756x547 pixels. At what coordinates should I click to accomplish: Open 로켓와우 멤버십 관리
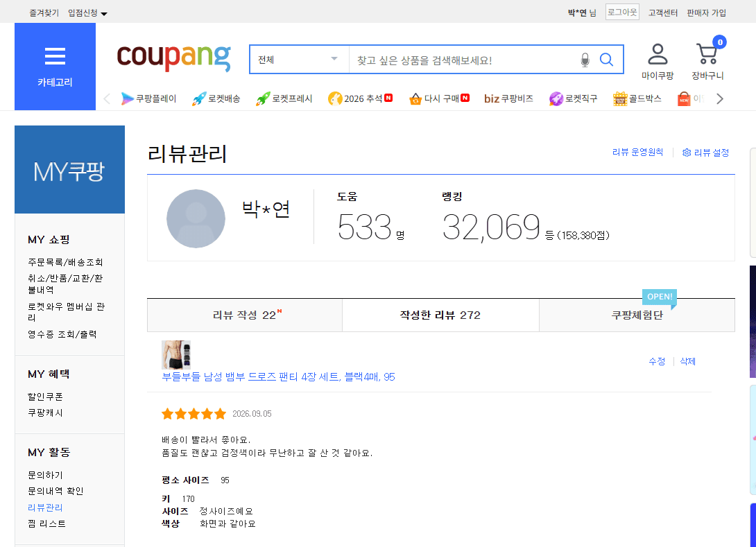coord(66,312)
